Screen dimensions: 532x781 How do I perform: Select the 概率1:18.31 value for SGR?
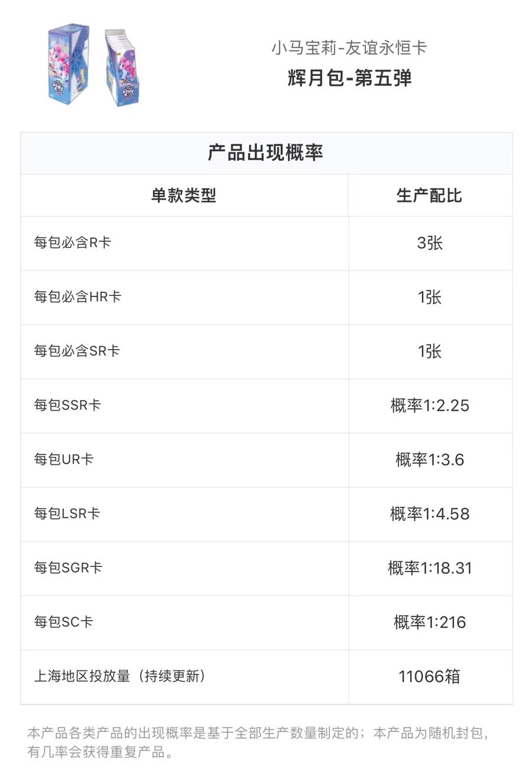tap(430, 568)
